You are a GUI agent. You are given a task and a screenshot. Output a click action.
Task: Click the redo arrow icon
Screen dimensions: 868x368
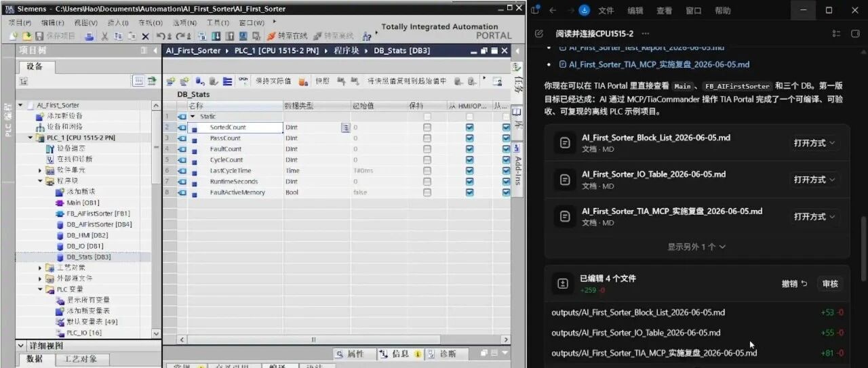click(180, 36)
